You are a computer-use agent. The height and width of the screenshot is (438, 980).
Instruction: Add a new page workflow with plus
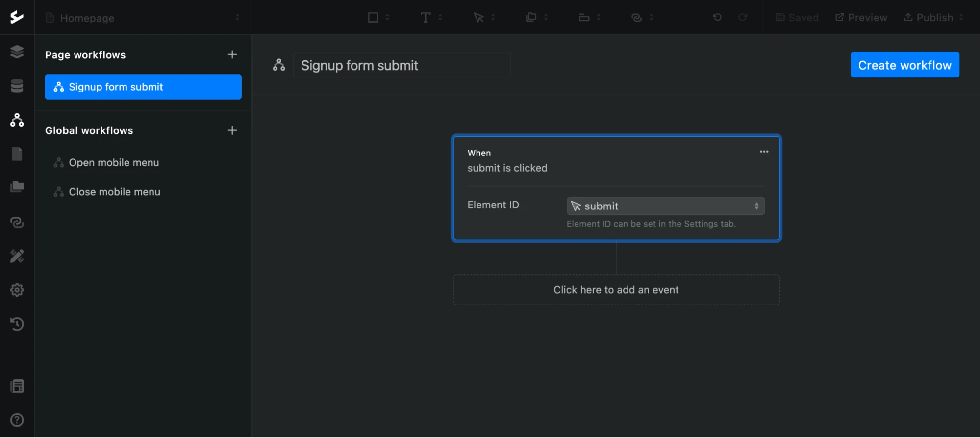click(232, 54)
